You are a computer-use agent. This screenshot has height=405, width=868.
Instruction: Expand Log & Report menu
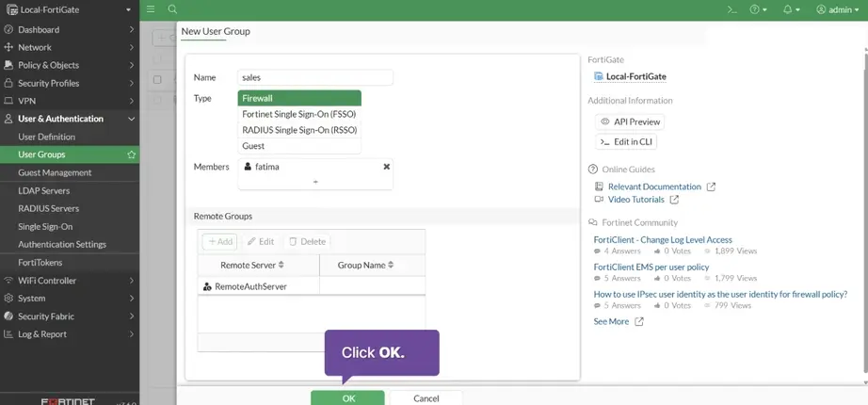pyautogui.click(x=70, y=334)
